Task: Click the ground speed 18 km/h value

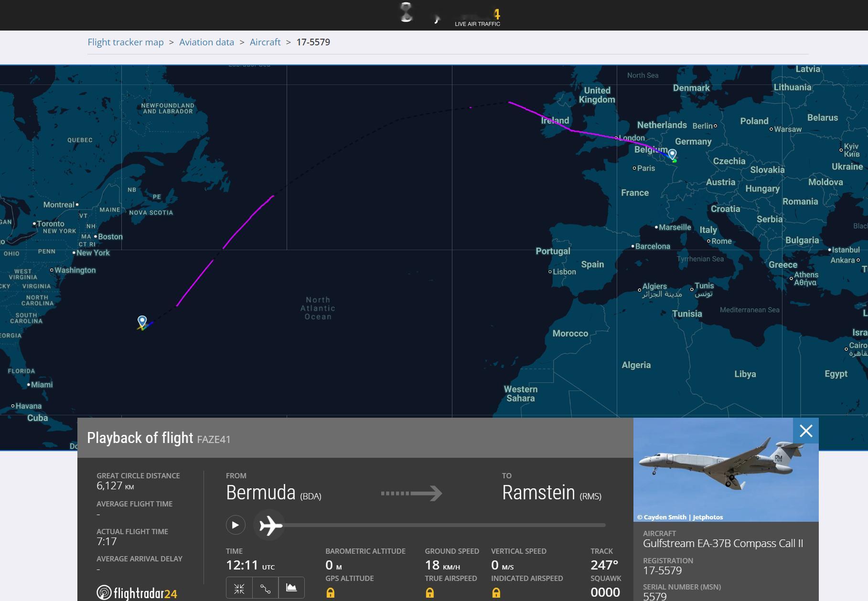Action: point(442,565)
